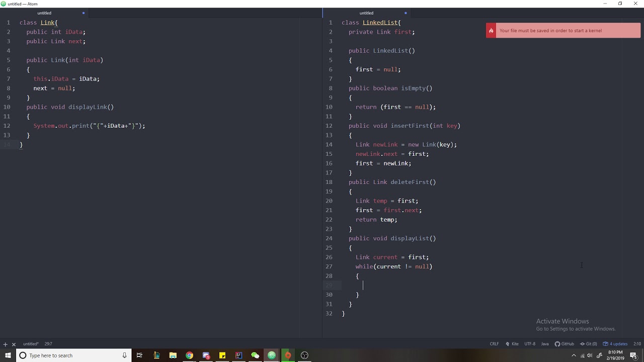
Task: Change grammar via Java selector in status bar
Action: click(545, 344)
